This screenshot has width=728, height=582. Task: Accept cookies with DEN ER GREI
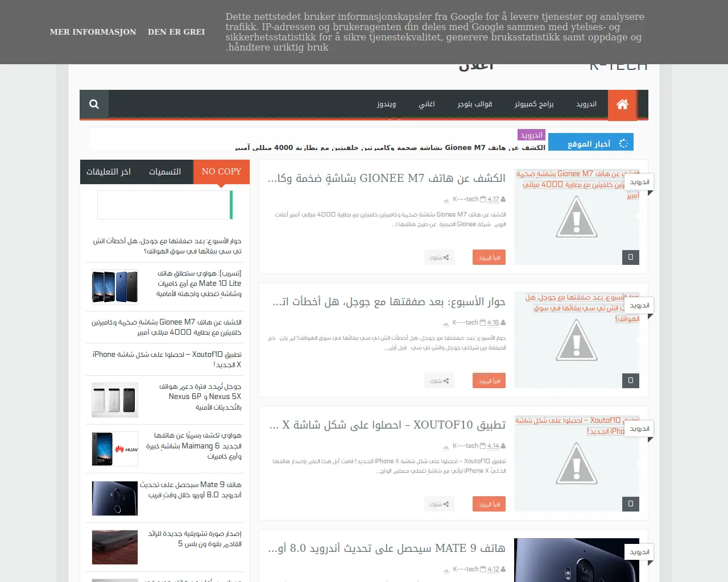point(176,32)
